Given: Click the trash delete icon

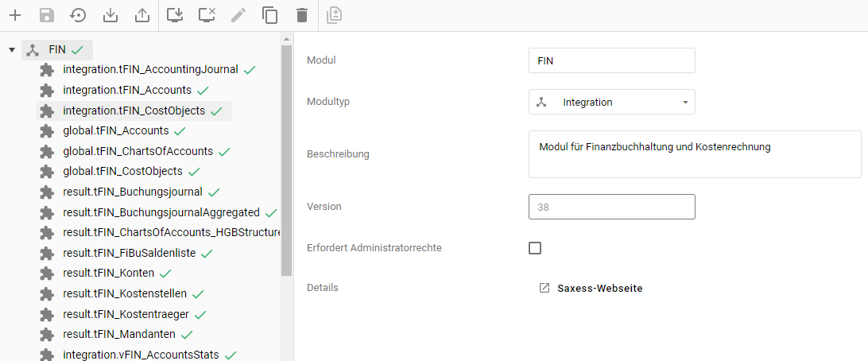Looking at the screenshot, I should 301,15.
